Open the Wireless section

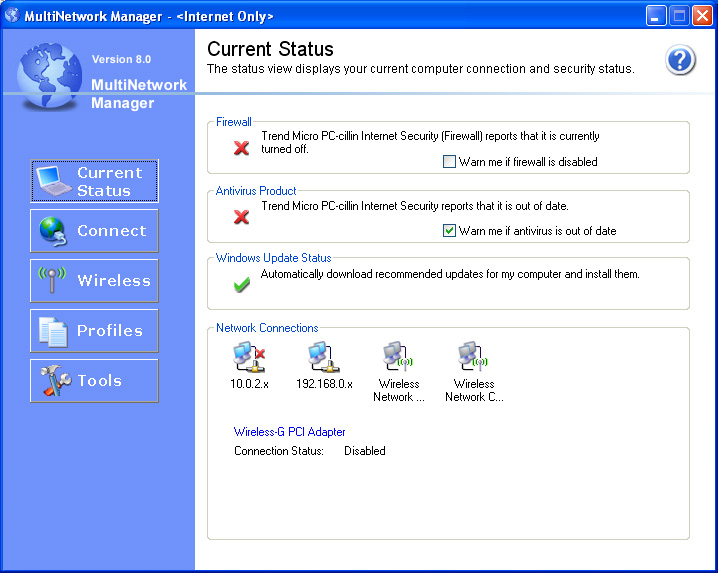click(94, 281)
